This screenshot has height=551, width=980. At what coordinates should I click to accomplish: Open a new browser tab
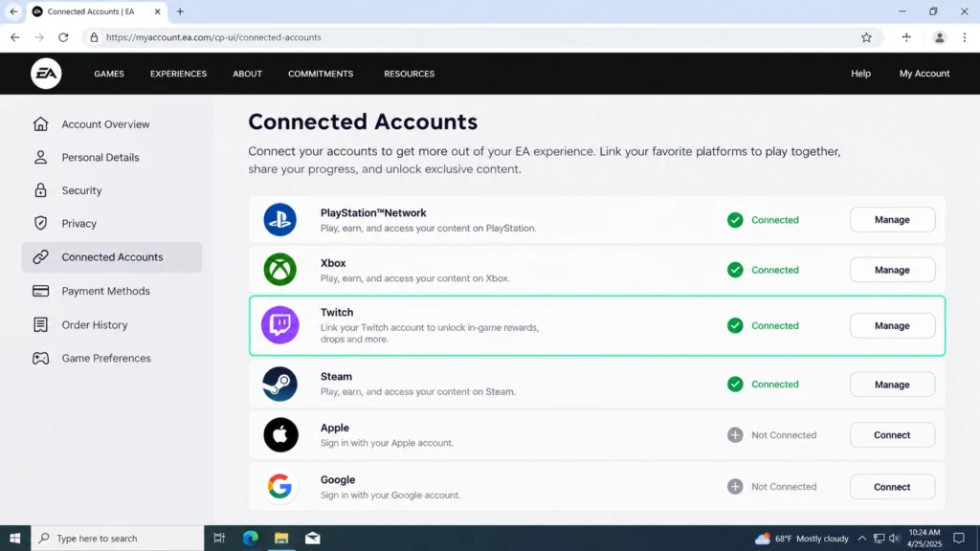[180, 11]
